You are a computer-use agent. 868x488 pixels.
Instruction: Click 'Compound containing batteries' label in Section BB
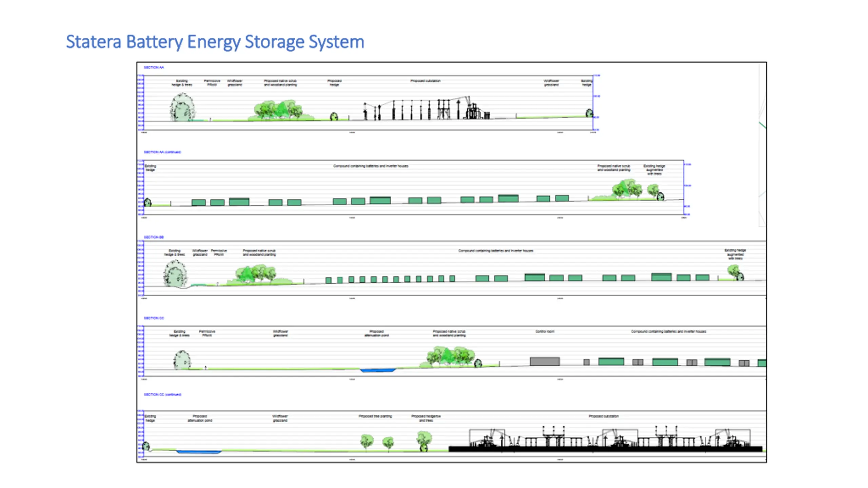496,251
